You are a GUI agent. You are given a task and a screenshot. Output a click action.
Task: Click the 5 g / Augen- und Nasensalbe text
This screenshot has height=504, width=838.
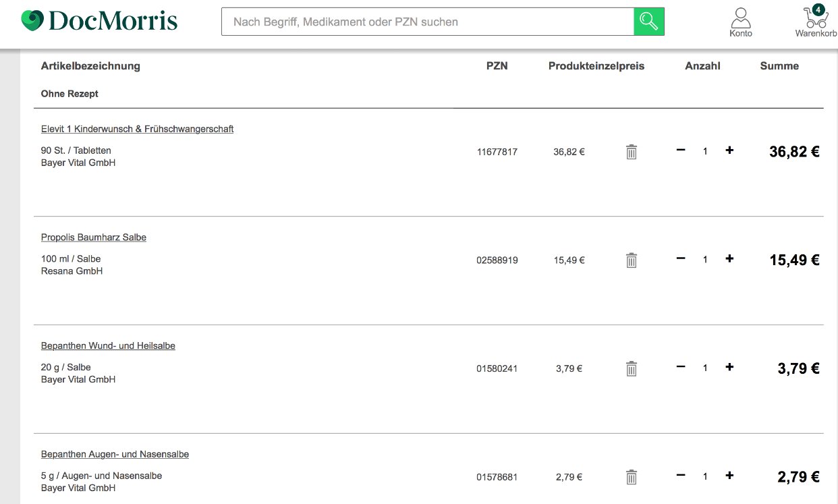pyautogui.click(x=102, y=476)
